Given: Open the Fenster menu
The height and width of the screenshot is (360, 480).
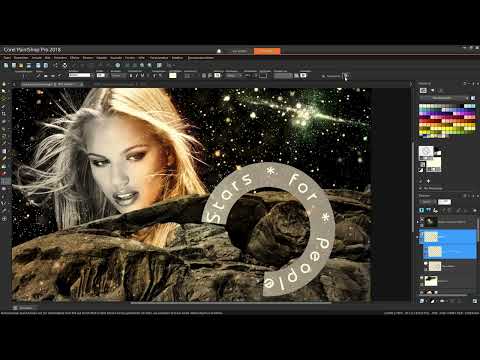Looking at the screenshot, I should click(x=130, y=58).
